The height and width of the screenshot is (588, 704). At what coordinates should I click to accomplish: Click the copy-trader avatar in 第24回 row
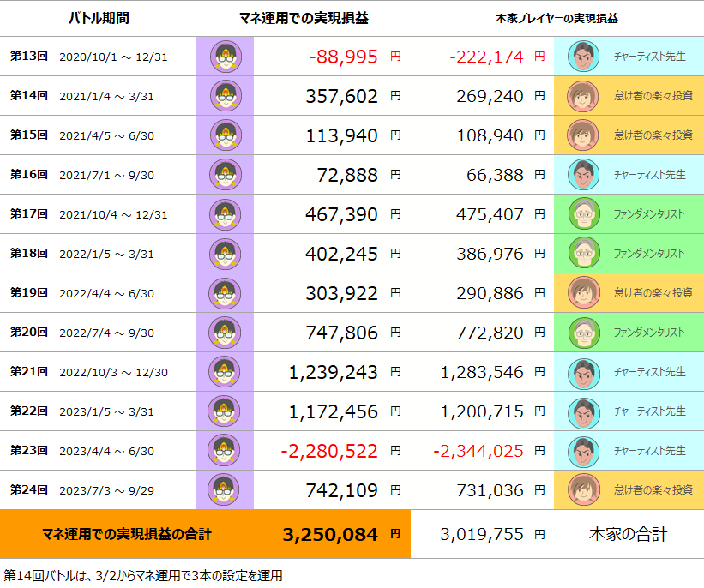224,489
